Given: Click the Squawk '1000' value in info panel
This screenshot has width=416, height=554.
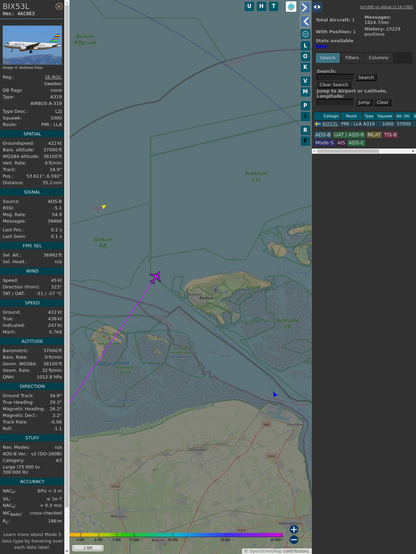Looking at the screenshot, I should coord(56,118).
